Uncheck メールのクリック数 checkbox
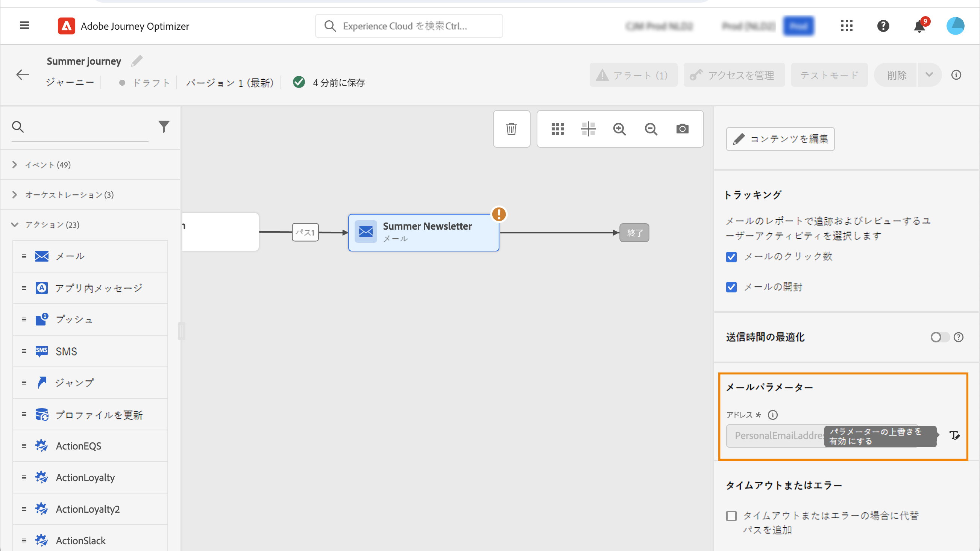The image size is (980, 551). point(731,257)
